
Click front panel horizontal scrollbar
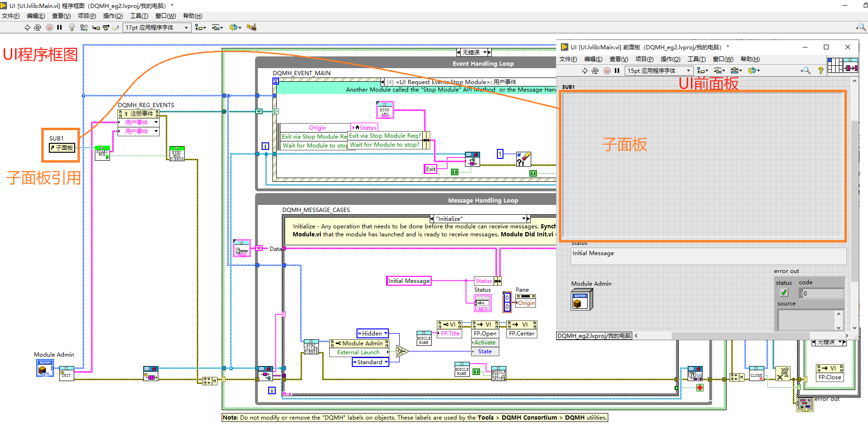(740, 336)
